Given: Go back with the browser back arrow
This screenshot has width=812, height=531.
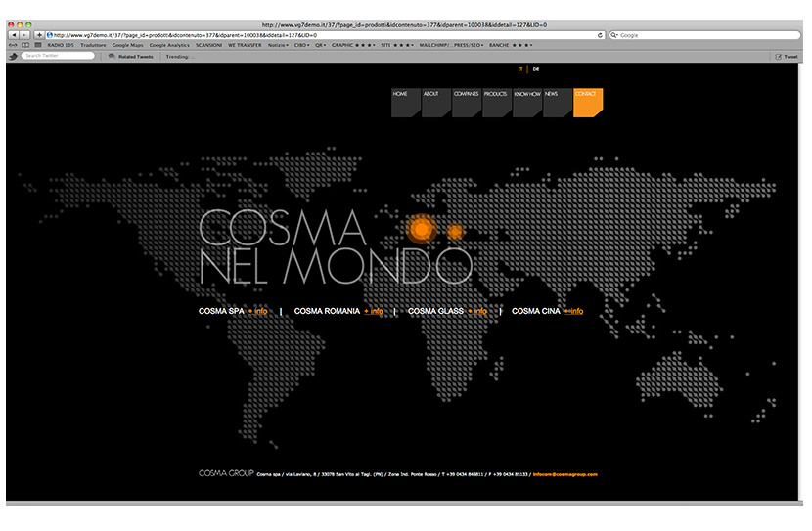Looking at the screenshot, I should [14, 35].
